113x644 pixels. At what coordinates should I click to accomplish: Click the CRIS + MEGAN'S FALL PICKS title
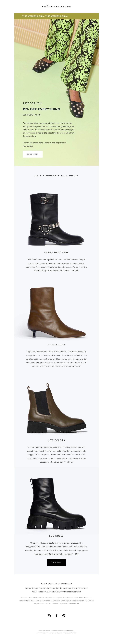click(56, 176)
